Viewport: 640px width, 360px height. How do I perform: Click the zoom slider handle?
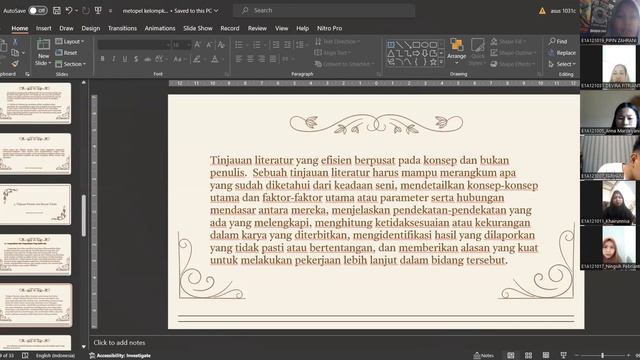602,356
